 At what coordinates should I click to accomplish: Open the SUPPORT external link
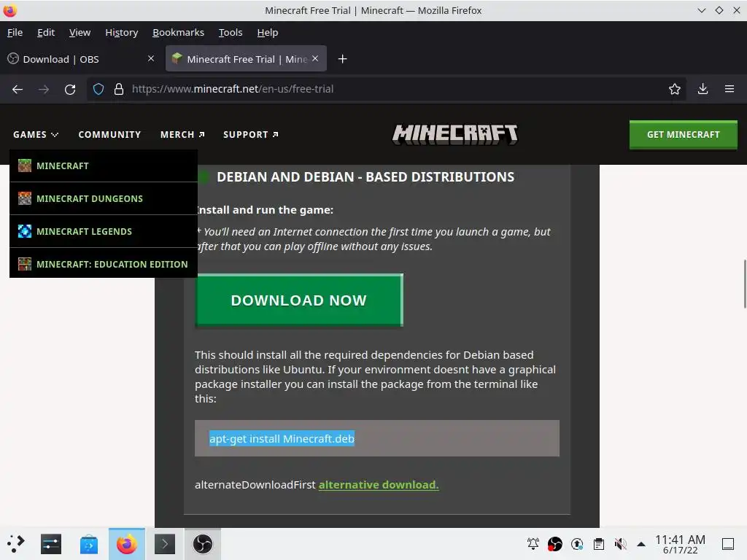pos(251,135)
